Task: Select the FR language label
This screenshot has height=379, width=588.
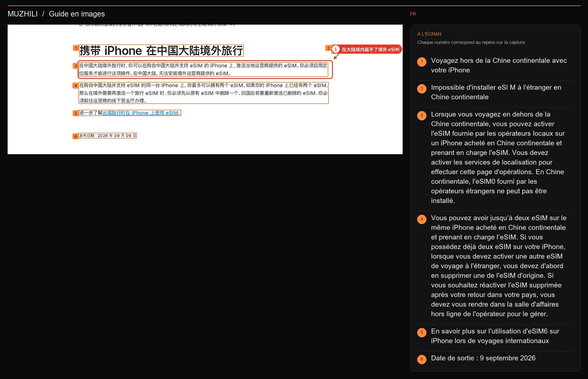Action: [x=413, y=14]
